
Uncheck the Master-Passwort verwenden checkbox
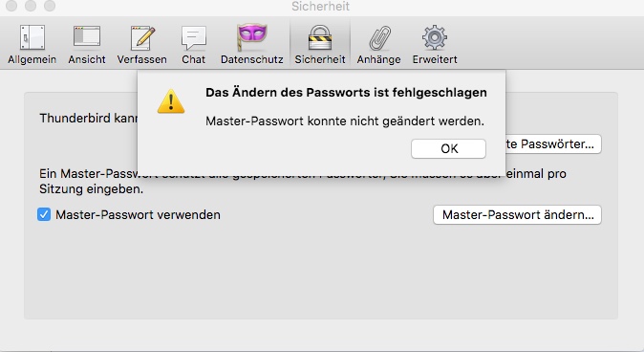(44, 214)
